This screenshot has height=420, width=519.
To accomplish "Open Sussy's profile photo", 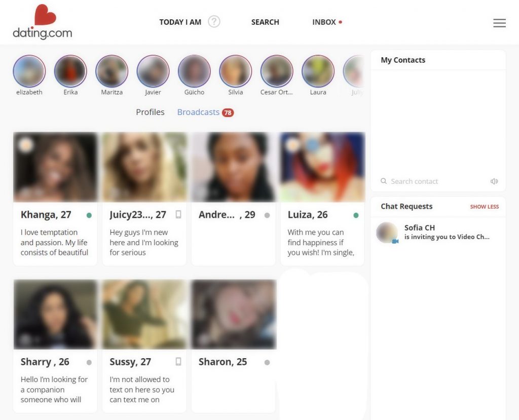I will (144, 314).
